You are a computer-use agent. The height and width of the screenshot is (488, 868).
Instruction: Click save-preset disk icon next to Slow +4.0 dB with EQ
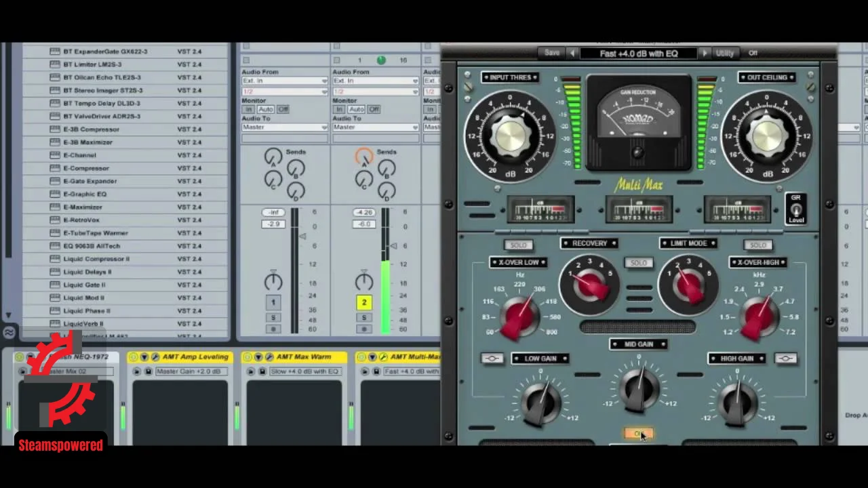click(x=262, y=371)
